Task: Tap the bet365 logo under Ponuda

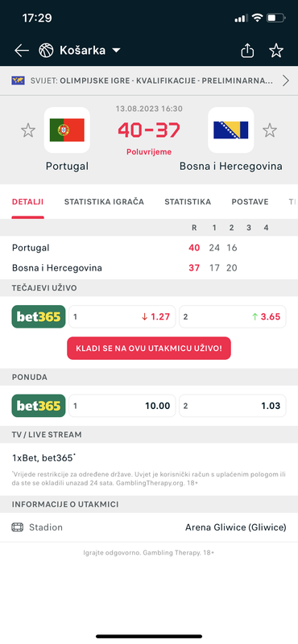Action: point(39,406)
